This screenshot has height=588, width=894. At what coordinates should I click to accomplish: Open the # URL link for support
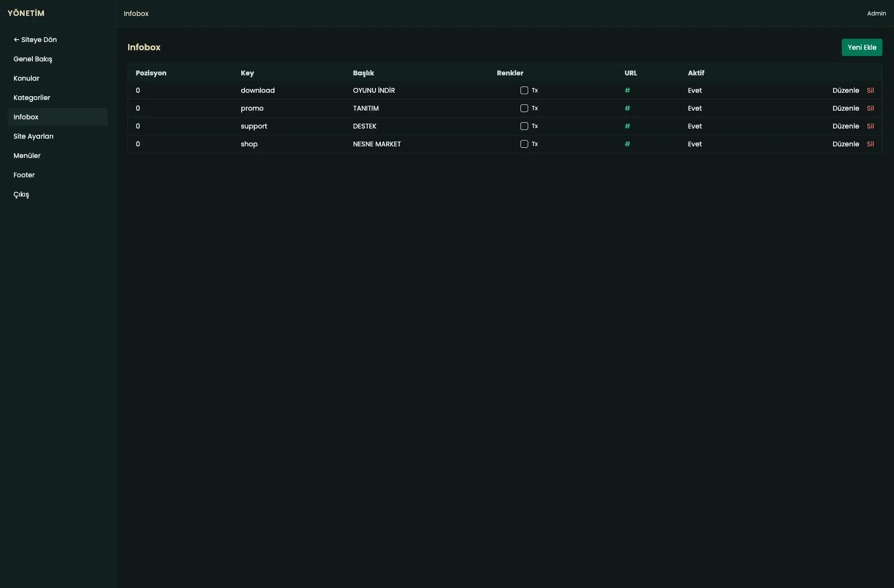coord(627,126)
